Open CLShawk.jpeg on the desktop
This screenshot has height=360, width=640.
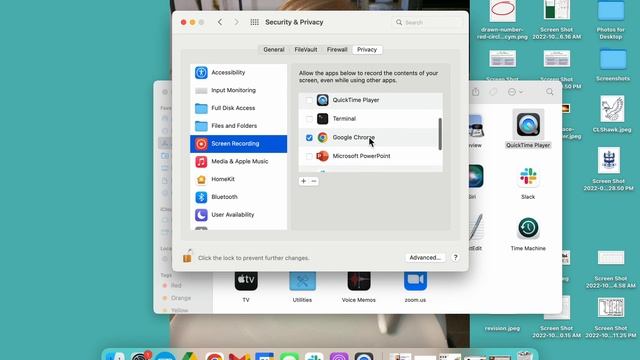point(612,114)
